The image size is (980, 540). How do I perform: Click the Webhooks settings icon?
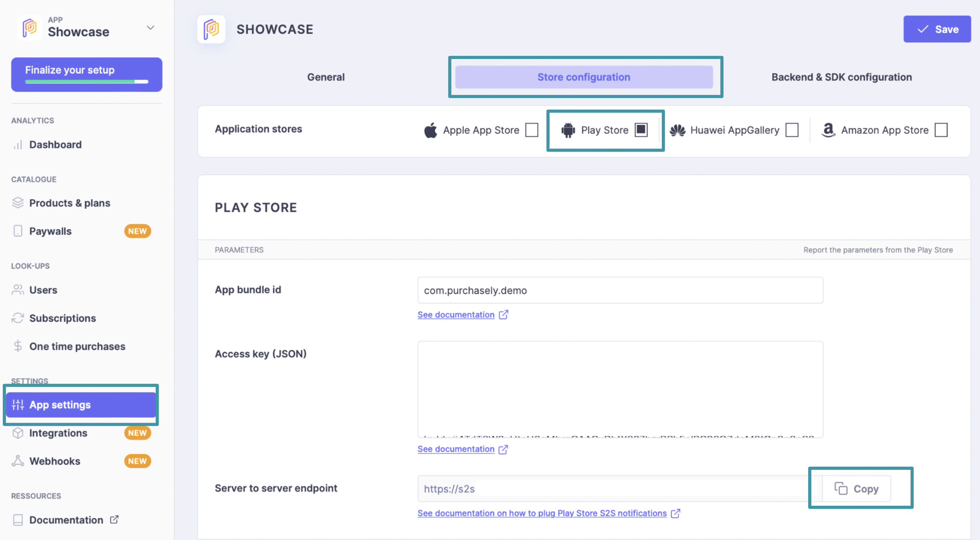click(x=18, y=460)
